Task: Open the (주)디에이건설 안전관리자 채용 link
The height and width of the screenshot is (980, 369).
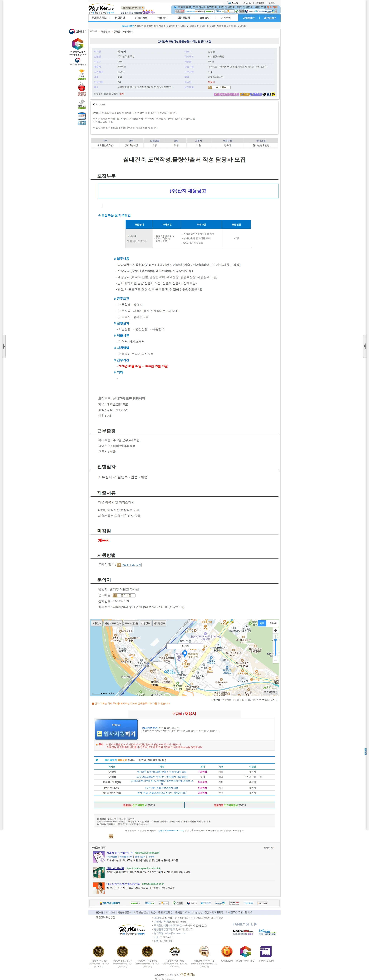Action: click(162, 788)
